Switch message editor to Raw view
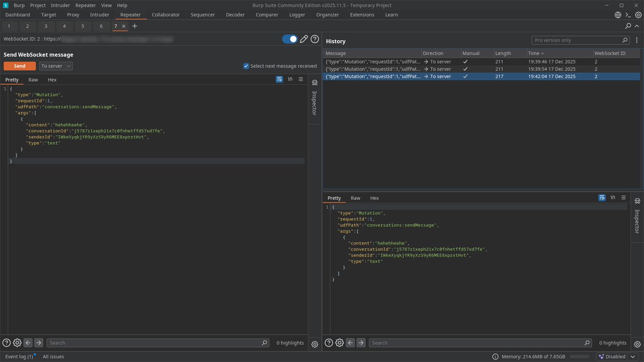644x362 pixels. click(33, 79)
